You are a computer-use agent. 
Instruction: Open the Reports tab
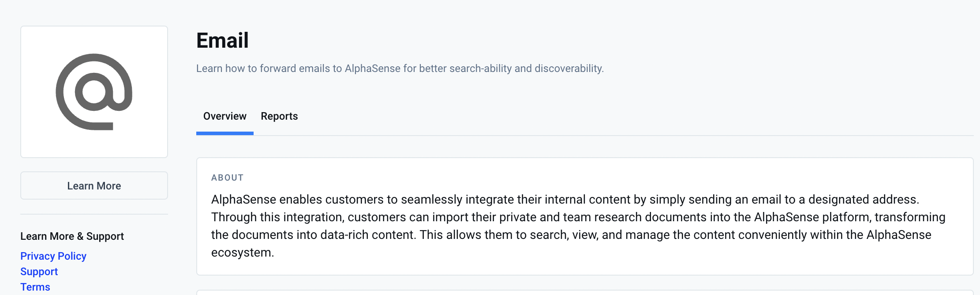tap(279, 116)
